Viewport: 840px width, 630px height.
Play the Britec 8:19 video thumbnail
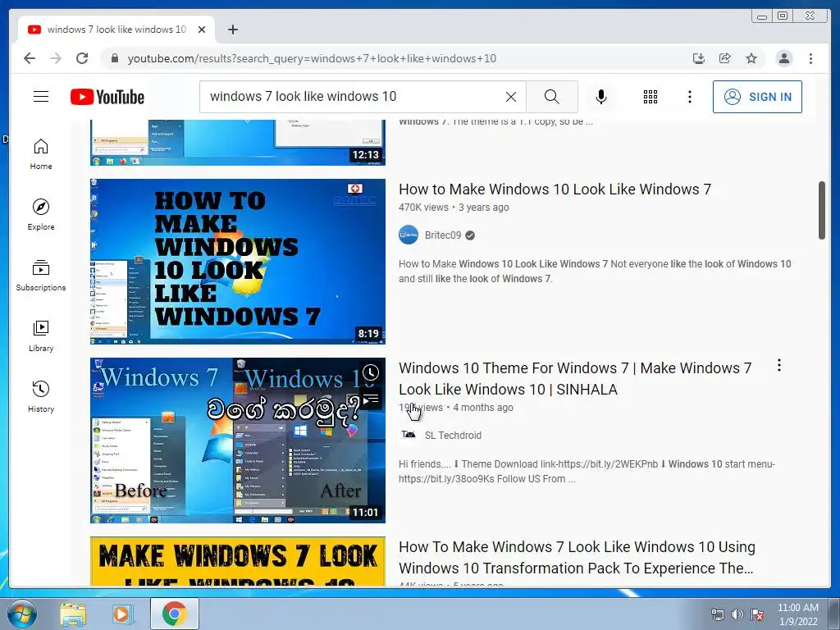[238, 262]
